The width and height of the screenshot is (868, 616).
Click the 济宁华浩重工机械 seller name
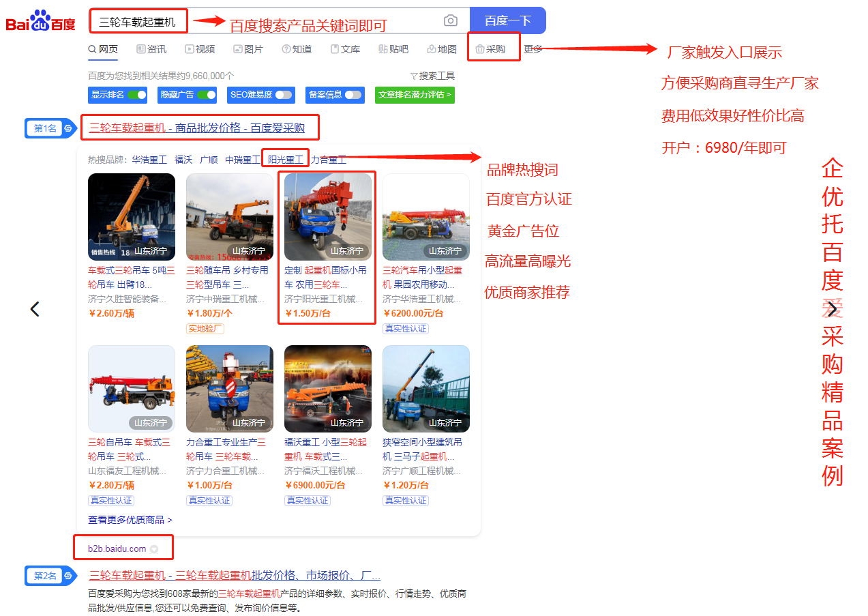[422, 299]
